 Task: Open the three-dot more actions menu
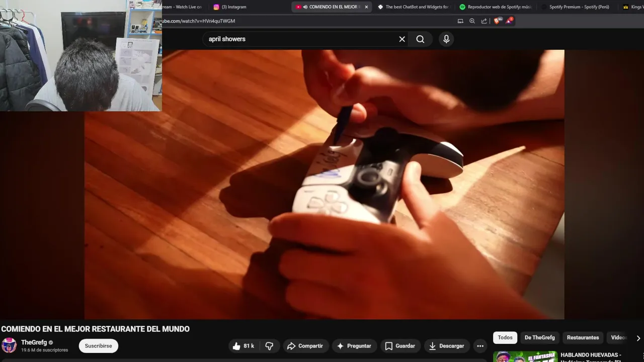click(x=480, y=346)
